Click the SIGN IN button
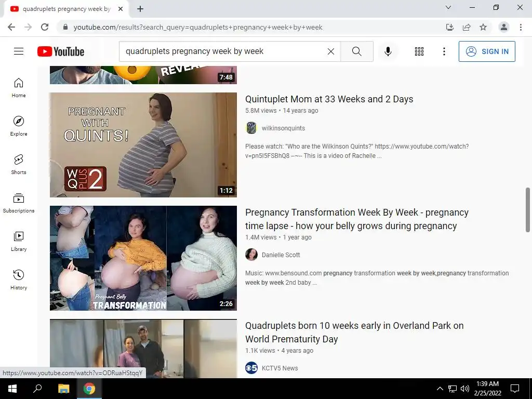Image resolution: width=532 pixels, height=399 pixels. pos(487,51)
